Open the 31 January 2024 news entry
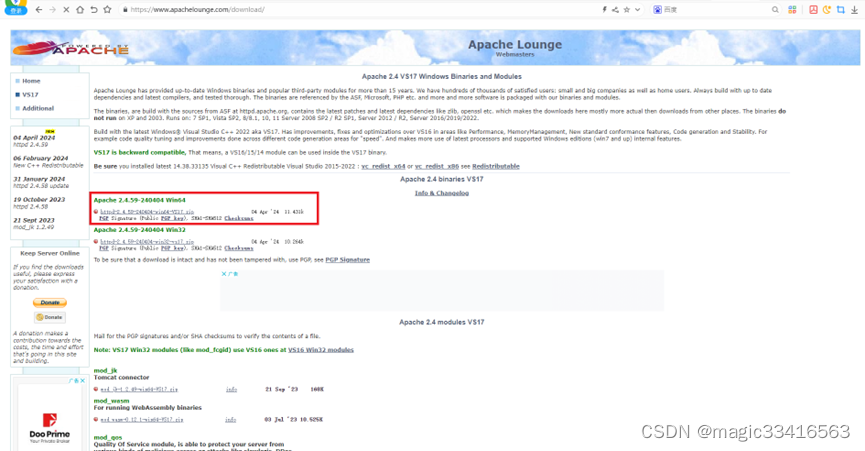This screenshot has width=865, height=451. pyautogui.click(x=41, y=182)
